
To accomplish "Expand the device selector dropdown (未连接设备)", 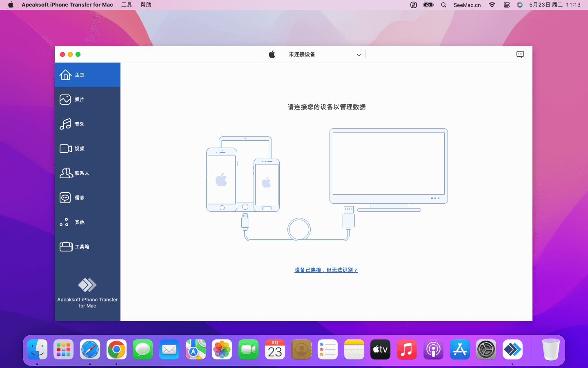I will [x=314, y=54].
